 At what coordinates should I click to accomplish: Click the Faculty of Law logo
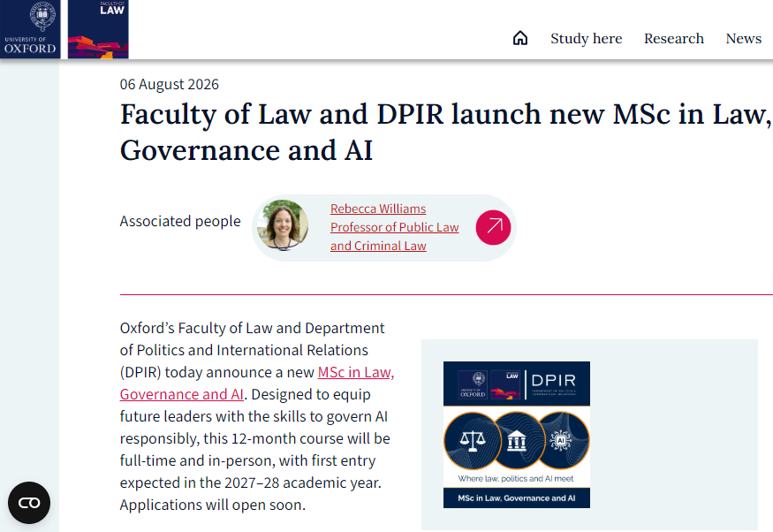coord(98,29)
